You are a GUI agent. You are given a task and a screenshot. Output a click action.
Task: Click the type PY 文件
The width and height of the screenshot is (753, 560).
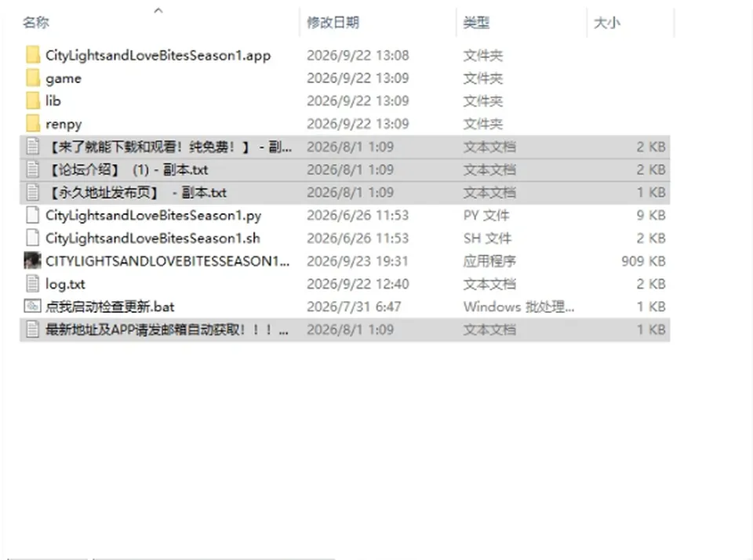pyautogui.click(x=486, y=215)
